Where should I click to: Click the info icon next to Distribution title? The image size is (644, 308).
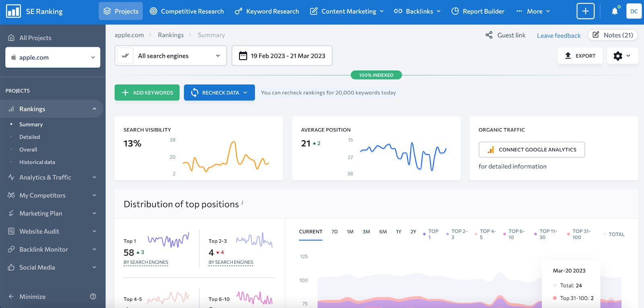tap(242, 202)
